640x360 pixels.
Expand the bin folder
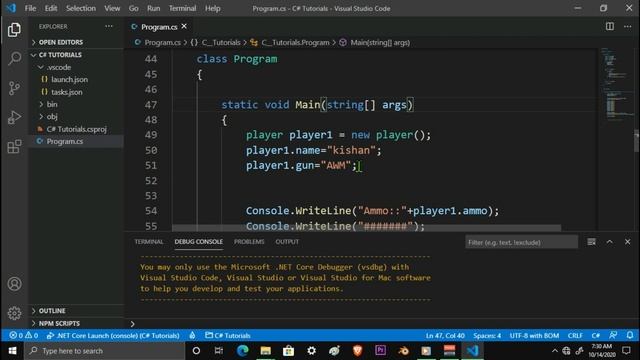click(76, 104)
